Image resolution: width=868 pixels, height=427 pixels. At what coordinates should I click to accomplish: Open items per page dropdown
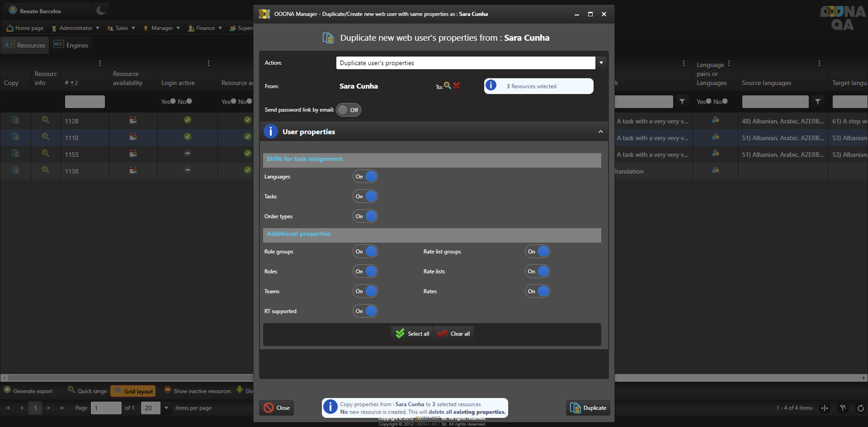(166, 408)
